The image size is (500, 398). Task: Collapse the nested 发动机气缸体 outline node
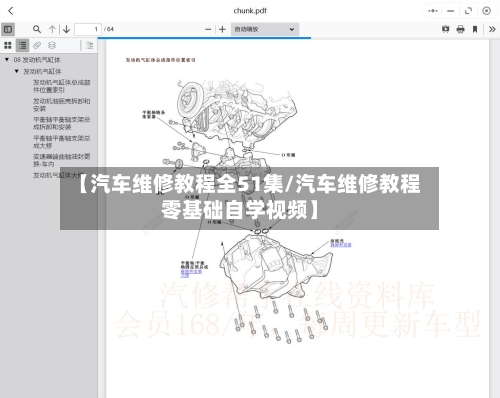tap(17, 71)
